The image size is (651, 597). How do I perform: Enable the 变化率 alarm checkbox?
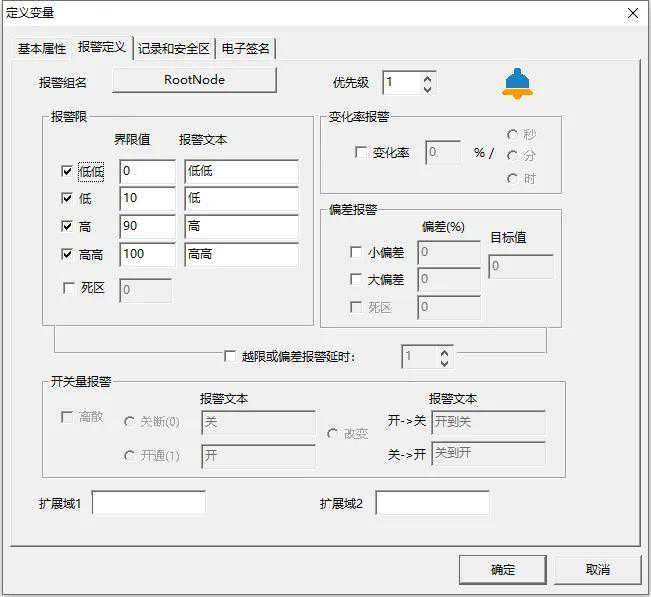coord(361,153)
